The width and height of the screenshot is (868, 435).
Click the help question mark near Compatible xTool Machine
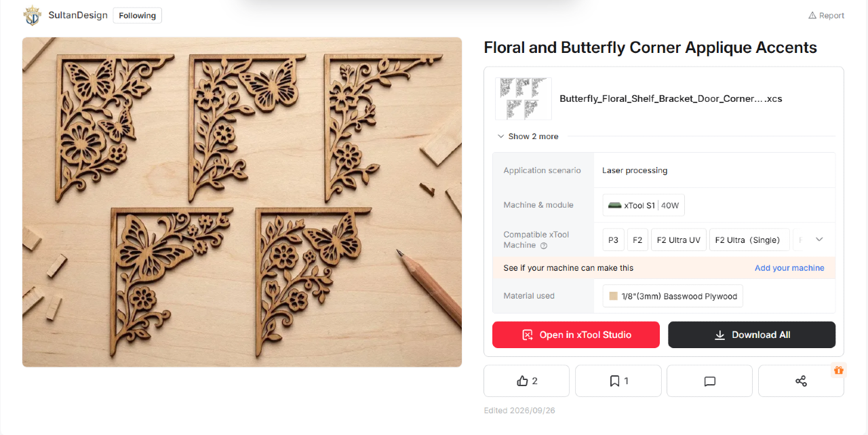click(544, 246)
